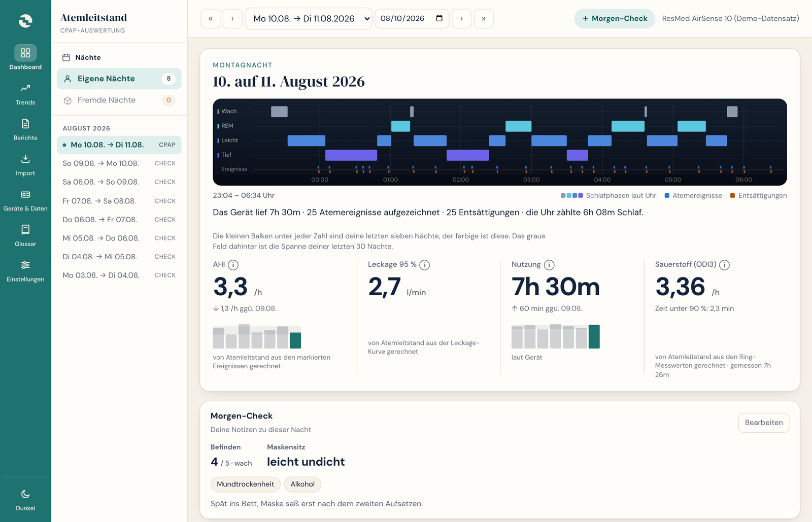The image size is (812, 522).
Task: Click the Fremde Nächte count badge 0
Action: 169,100
